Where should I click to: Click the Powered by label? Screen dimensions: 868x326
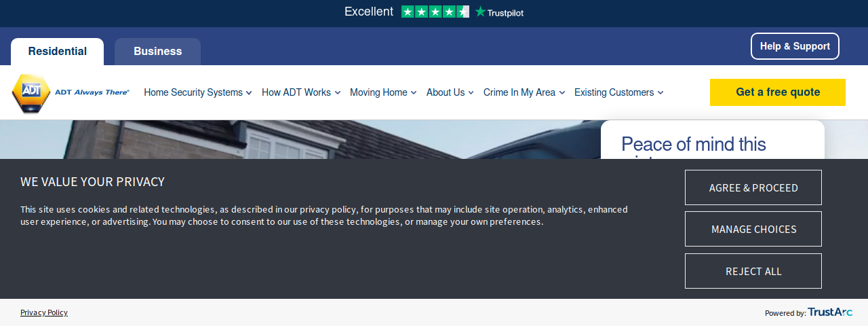click(x=785, y=313)
